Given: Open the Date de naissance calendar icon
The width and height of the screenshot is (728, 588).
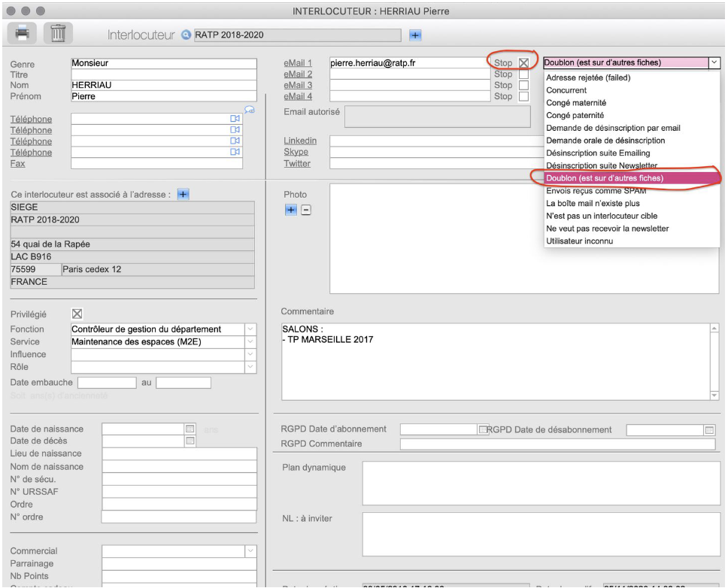Looking at the screenshot, I should pos(190,429).
